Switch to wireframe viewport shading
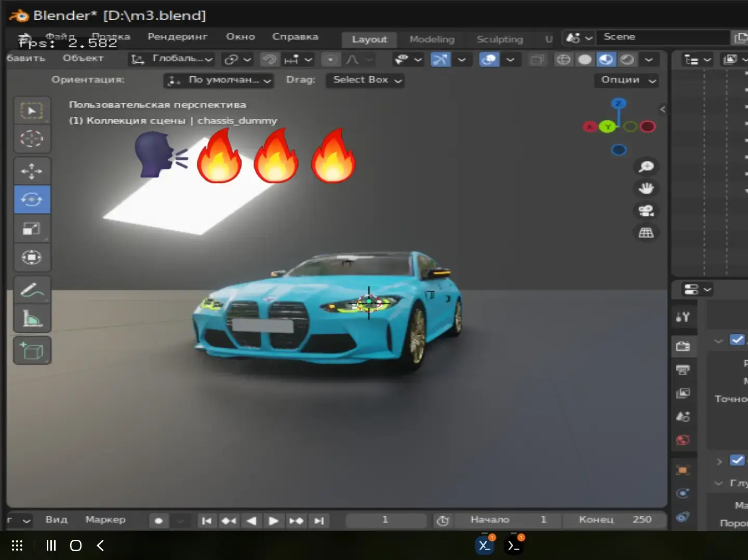The image size is (748, 560). point(563,60)
